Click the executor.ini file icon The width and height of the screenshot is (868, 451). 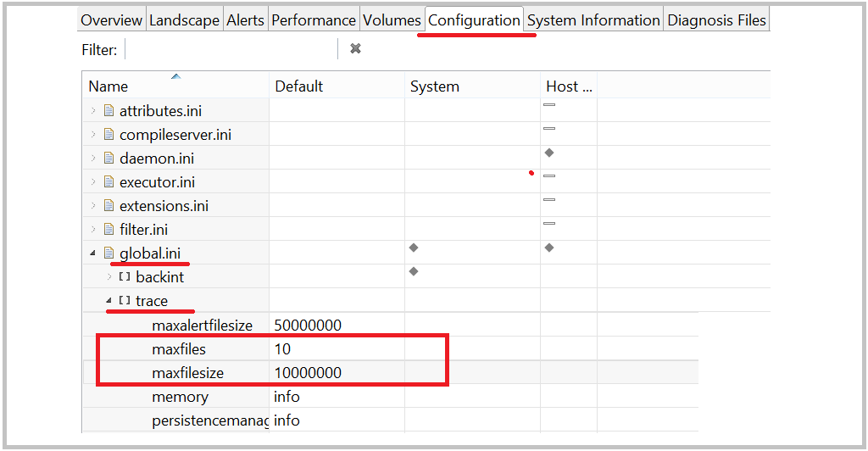point(109,182)
